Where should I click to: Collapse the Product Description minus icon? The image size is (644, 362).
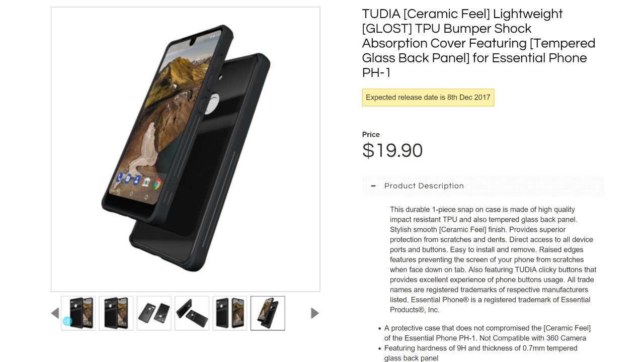(x=373, y=186)
